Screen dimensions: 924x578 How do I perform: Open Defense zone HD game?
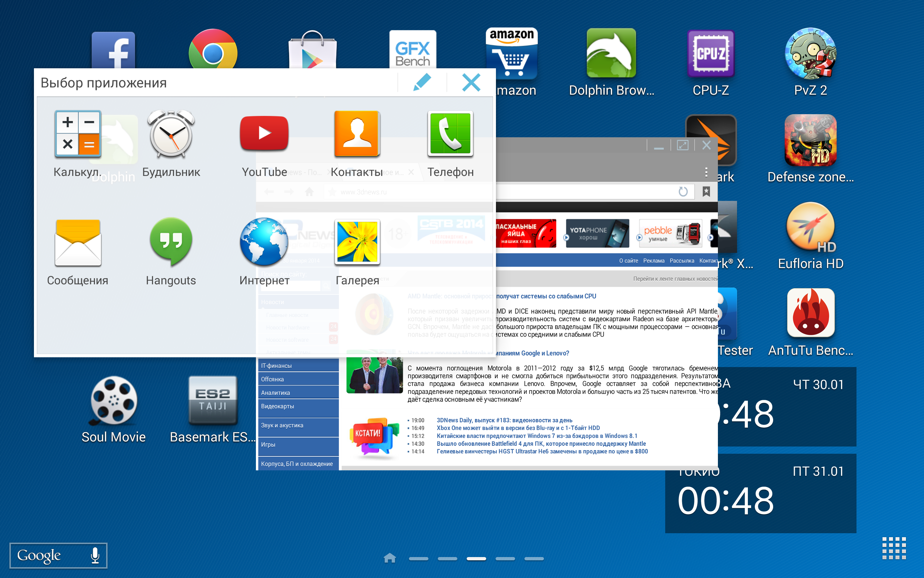[811, 140]
